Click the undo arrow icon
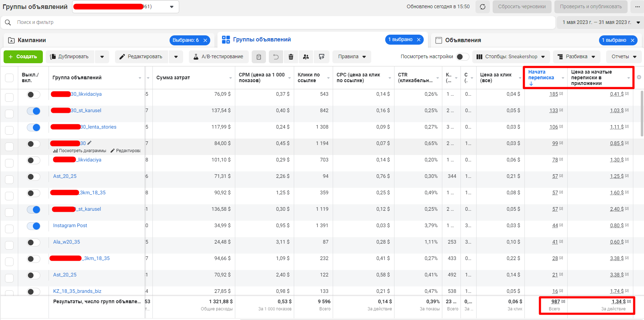This screenshot has width=644, height=320. pyautogui.click(x=276, y=57)
